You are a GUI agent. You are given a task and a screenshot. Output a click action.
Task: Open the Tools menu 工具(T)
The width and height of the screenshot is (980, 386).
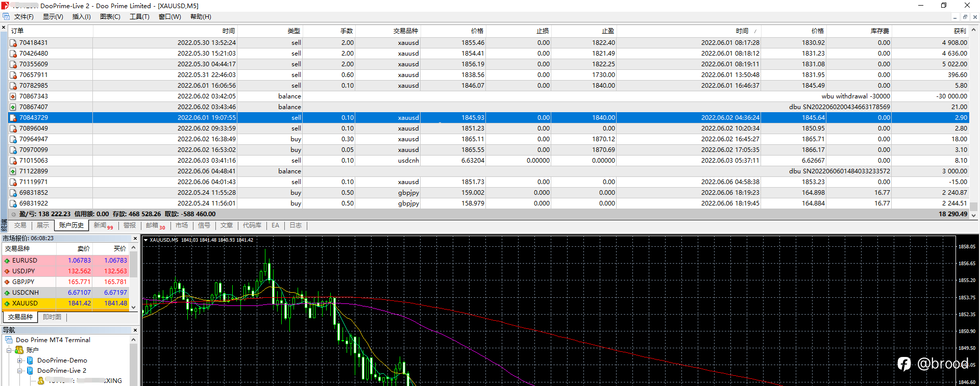pyautogui.click(x=139, y=17)
